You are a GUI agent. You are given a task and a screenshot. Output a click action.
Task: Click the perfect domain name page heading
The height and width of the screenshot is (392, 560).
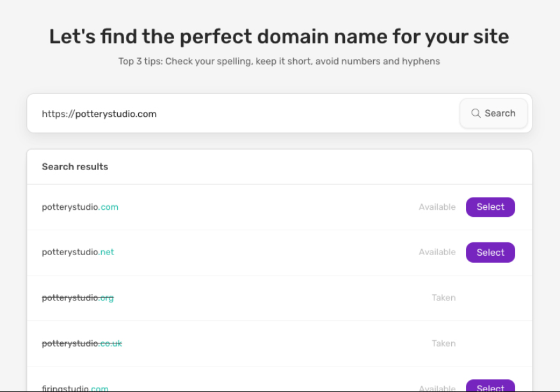pos(279,37)
